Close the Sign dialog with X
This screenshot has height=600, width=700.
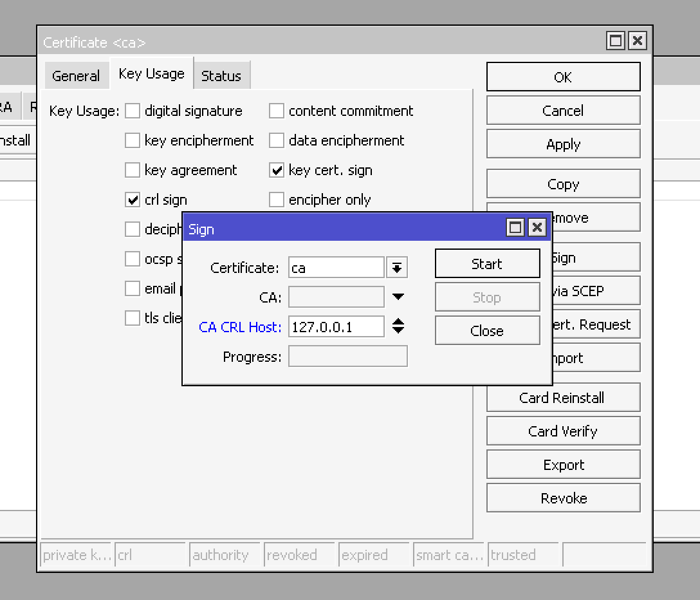(537, 227)
